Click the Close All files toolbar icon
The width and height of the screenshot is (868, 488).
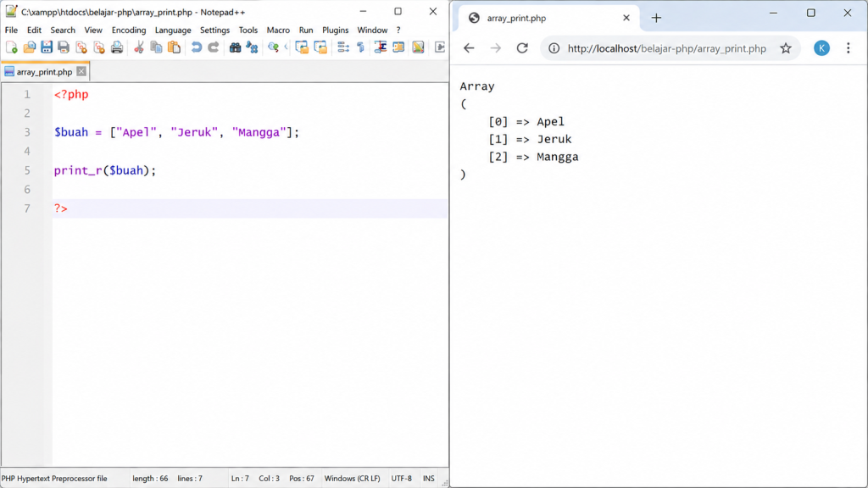(x=99, y=47)
